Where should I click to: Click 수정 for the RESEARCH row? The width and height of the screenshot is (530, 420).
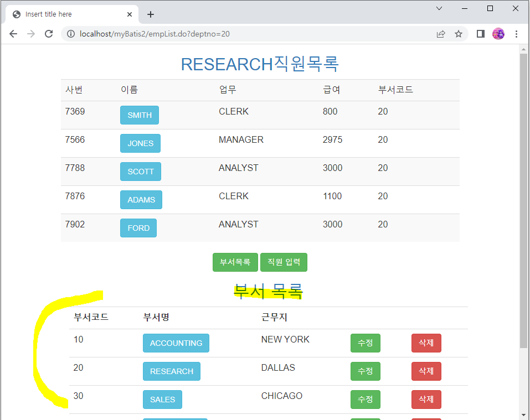pos(366,371)
